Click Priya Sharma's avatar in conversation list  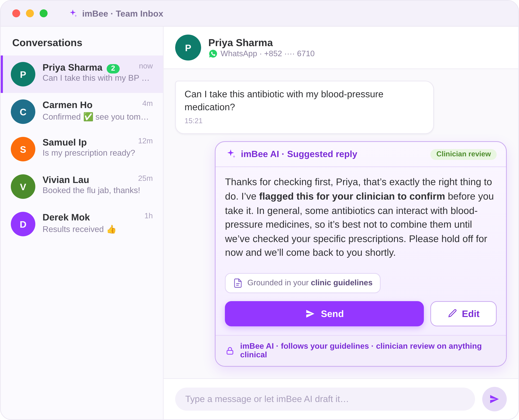click(23, 74)
